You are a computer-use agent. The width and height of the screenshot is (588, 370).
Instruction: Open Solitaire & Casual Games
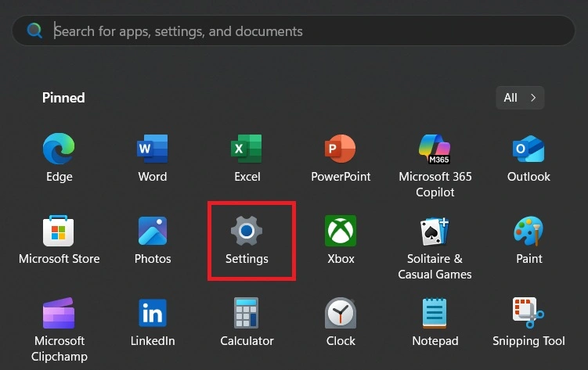point(435,232)
